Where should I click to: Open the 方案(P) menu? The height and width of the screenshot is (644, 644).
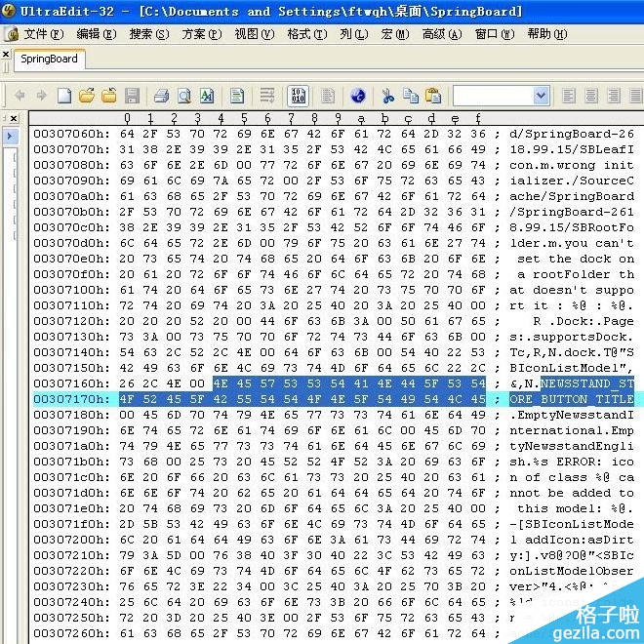[x=202, y=34]
